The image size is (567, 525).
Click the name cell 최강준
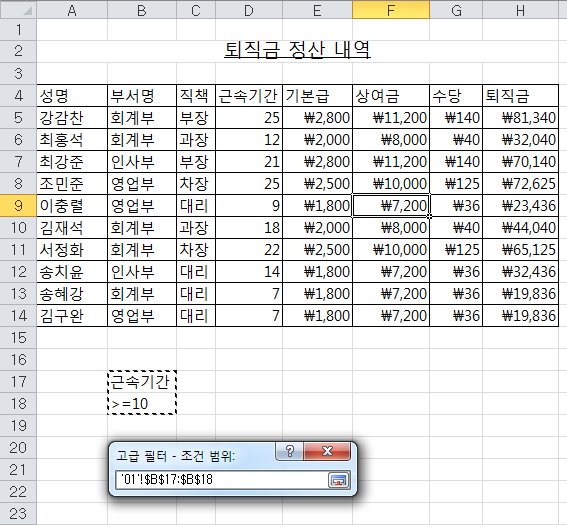[72, 162]
